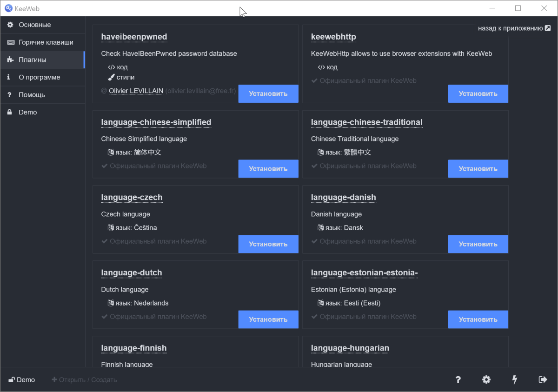Image resolution: width=558 pixels, height=392 pixels.
Task: Open help via footer question mark icon
Action: [458, 380]
